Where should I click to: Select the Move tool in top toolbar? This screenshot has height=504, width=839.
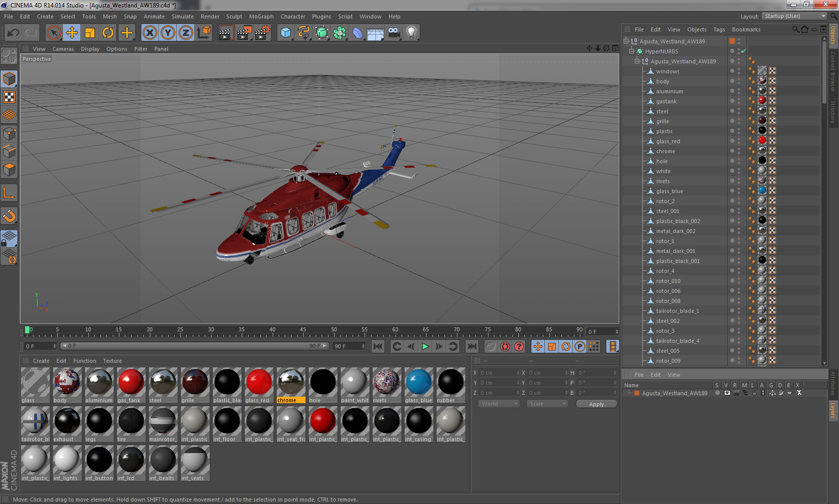coord(72,33)
